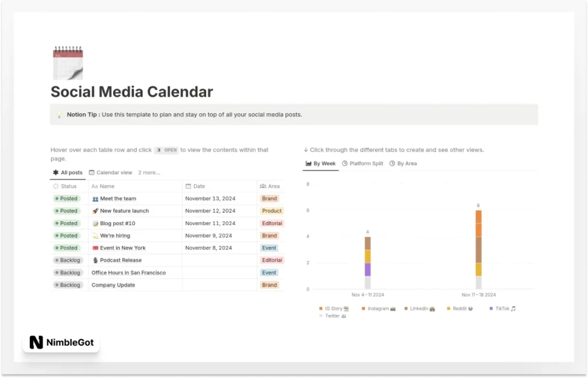Click the Posted status pill for Meet the team
The height and width of the screenshot is (378, 588).
pos(66,198)
